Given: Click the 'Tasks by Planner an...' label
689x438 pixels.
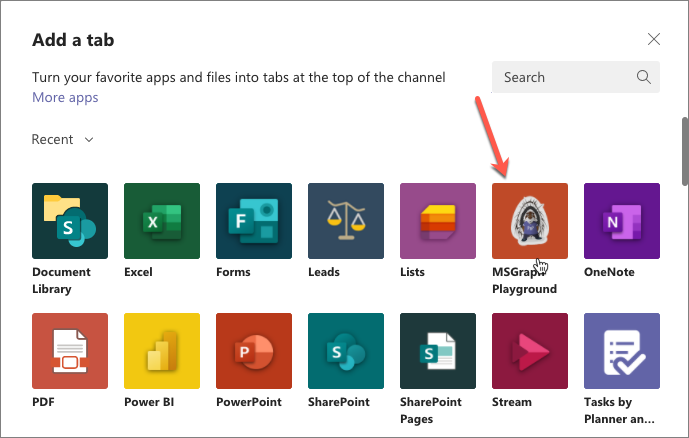Looking at the screenshot, I should point(619,410).
